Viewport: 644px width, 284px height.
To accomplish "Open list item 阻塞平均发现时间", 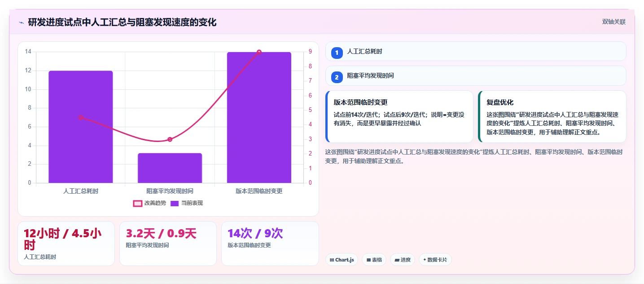I will (x=476, y=75).
